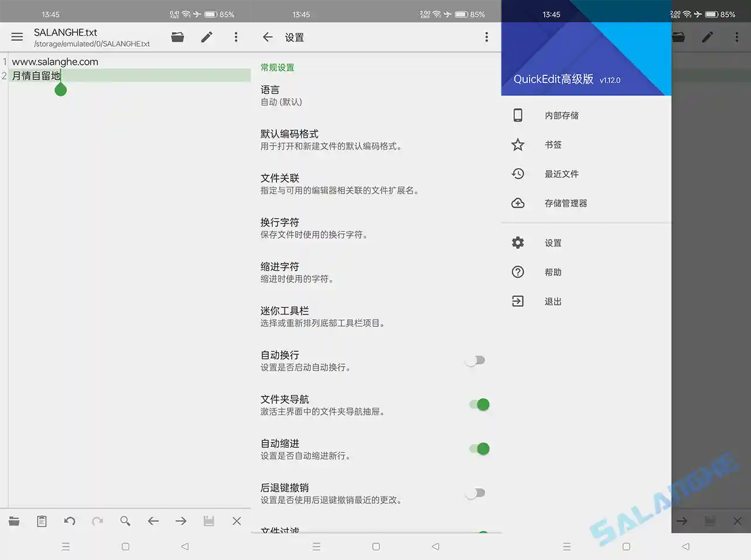Open the settings screen overflow menu
This screenshot has height=560, width=751.
click(x=486, y=36)
